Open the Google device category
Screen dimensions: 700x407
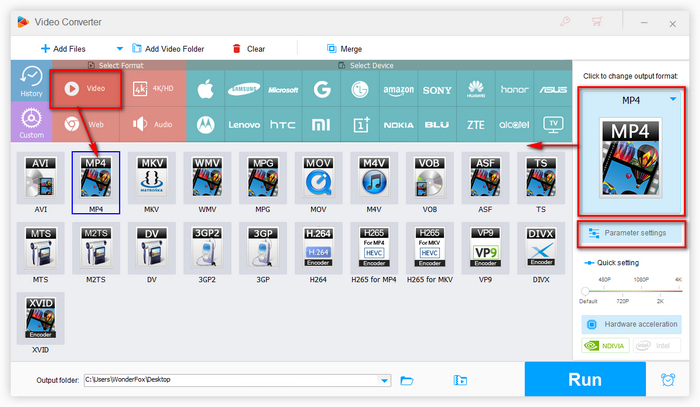pos(321,89)
